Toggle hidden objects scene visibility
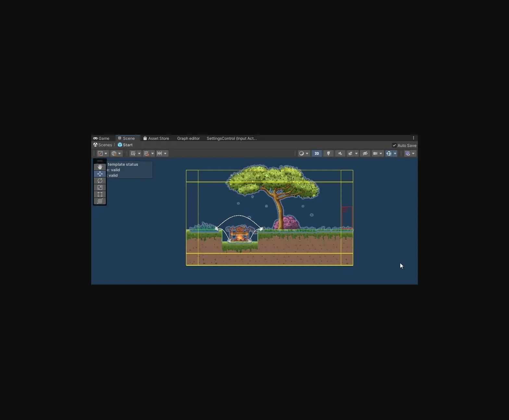This screenshot has width=509, height=420. tap(365, 153)
